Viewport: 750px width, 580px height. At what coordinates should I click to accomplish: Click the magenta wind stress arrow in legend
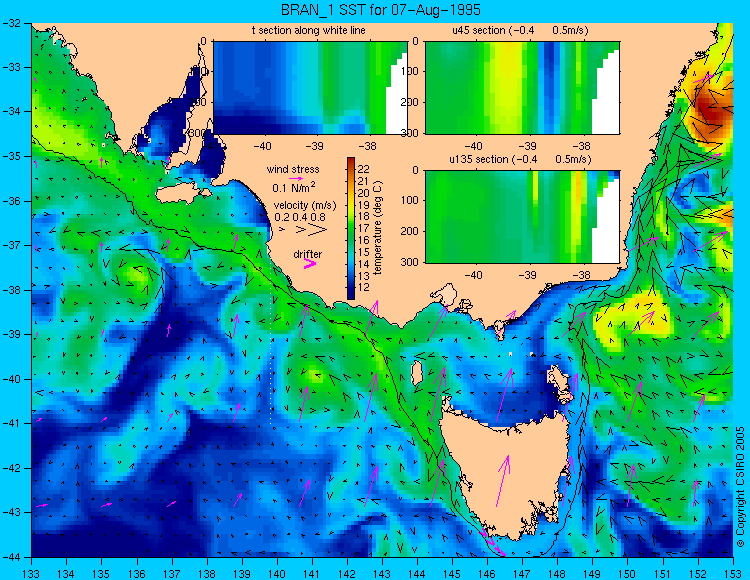tap(296, 179)
